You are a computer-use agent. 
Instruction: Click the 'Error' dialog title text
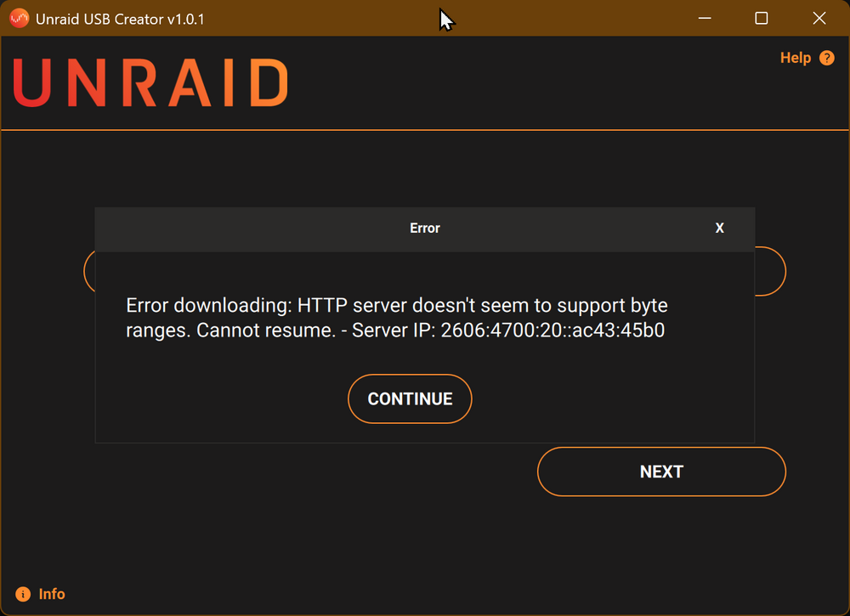(x=424, y=228)
